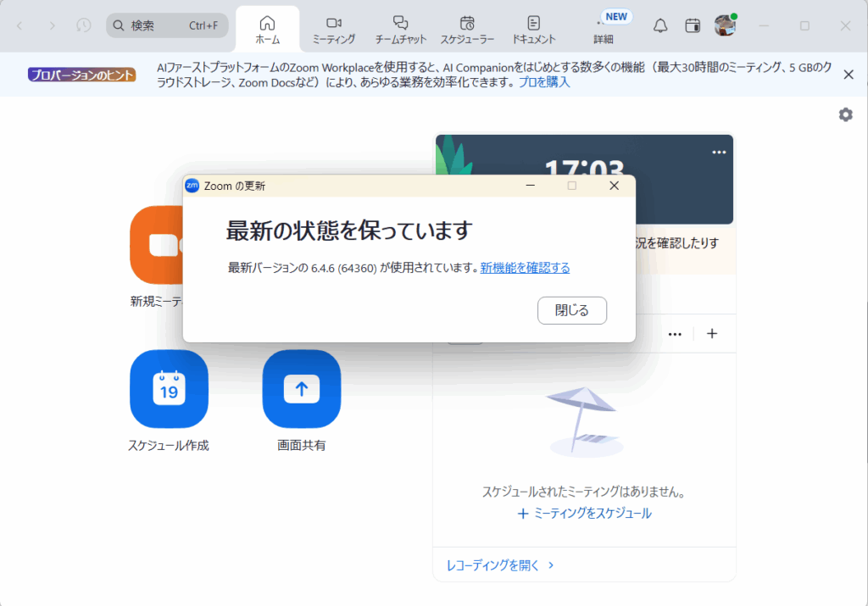Screen dimensions: 868x606
Task: Open the calendar icon in top bar
Action: (x=693, y=25)
